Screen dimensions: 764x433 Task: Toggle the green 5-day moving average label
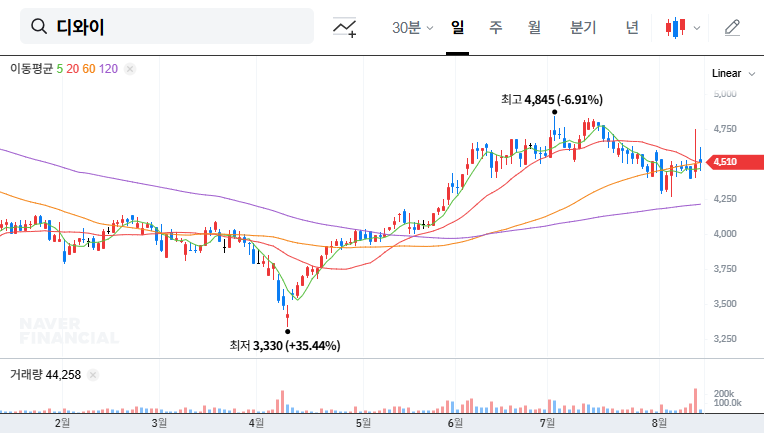60,69
